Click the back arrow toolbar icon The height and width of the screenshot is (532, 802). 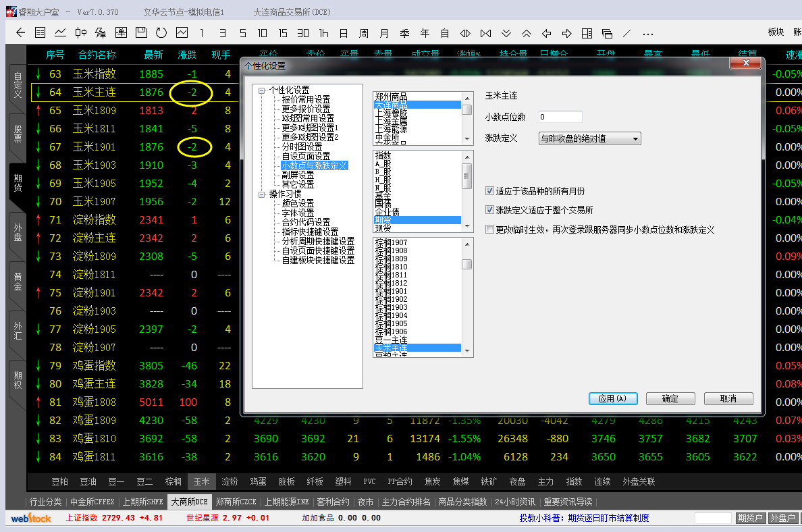pyautogui.click(x=20, y=33)
